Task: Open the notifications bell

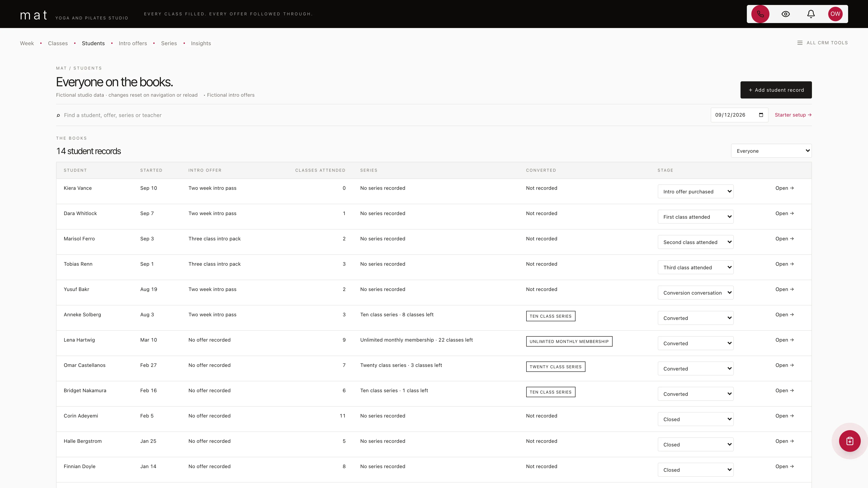Action: pos(811,14)
